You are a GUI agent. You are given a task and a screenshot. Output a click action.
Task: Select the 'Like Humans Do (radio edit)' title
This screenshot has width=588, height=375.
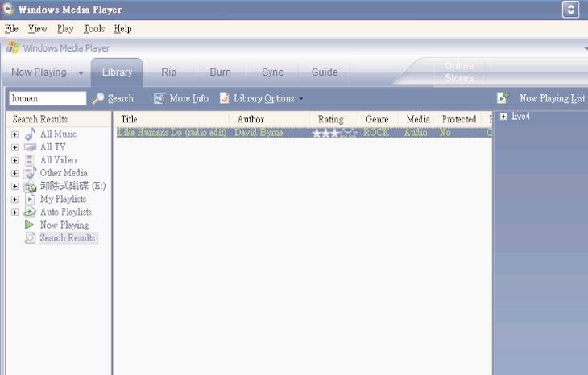tap(172, 133)
